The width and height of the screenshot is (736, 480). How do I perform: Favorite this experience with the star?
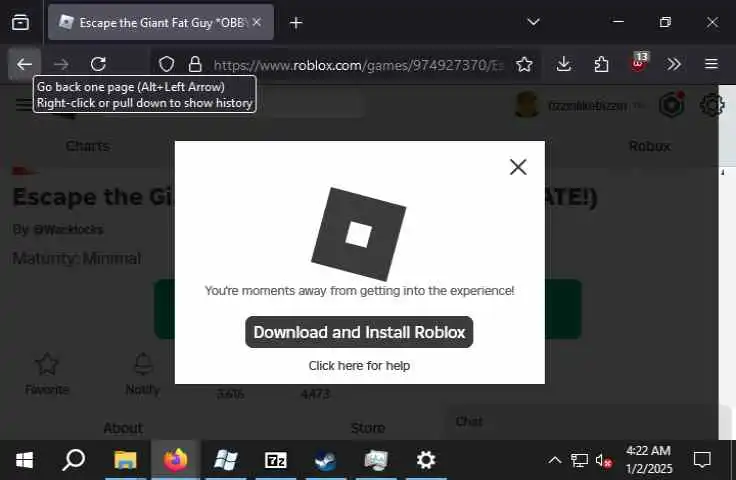coord(47,364)
